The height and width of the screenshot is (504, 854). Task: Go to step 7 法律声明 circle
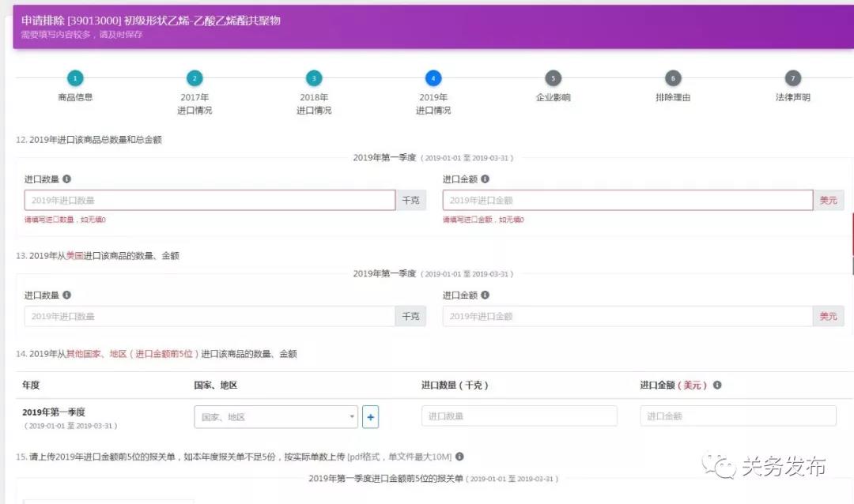[792, 78]
